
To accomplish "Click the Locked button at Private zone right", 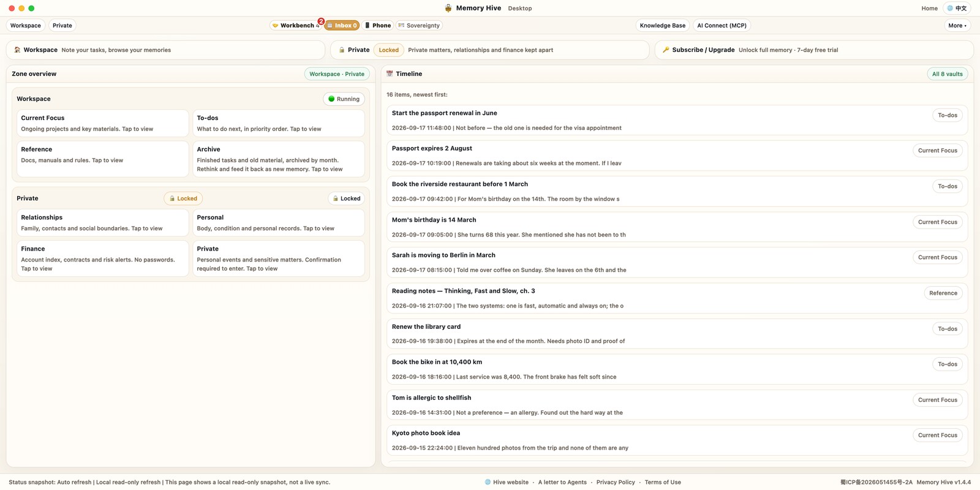I will pos(346,198).
